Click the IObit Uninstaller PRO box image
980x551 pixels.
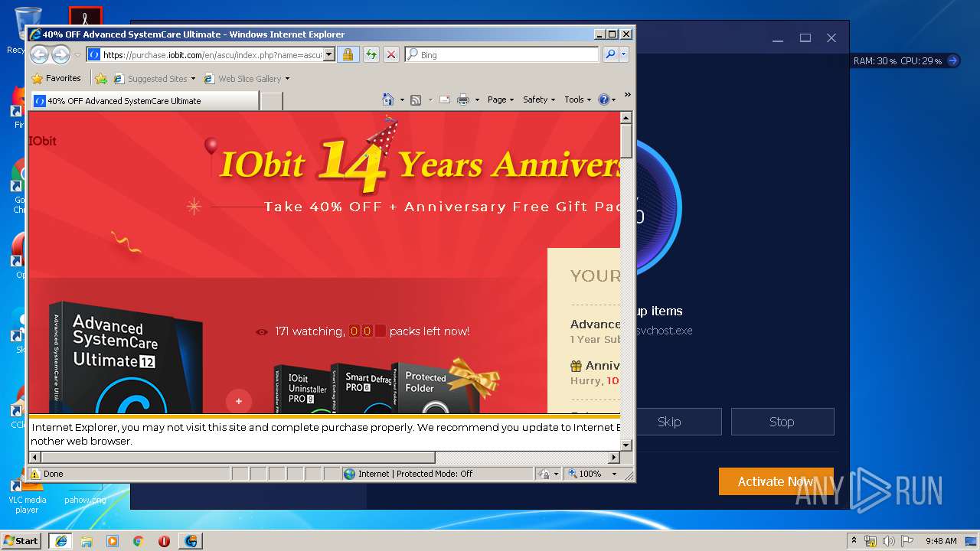(301, 390)
